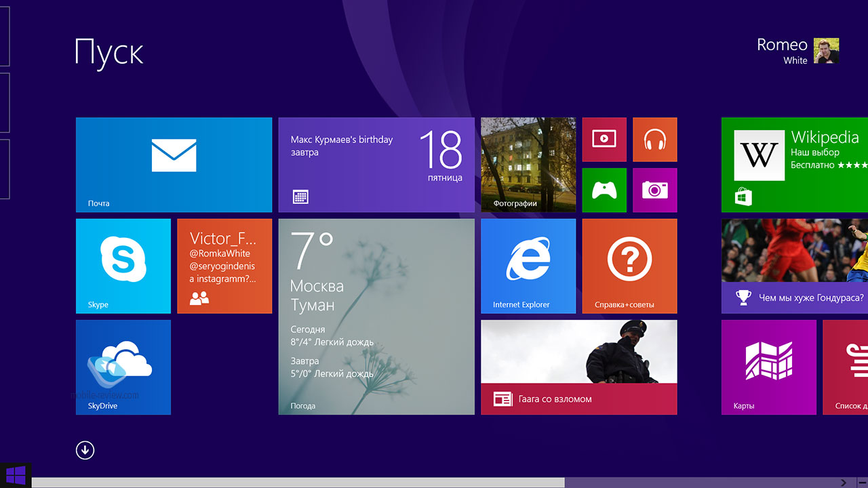Launch Internet Explorer tile

pyautogui.click(x=528, y=266)
